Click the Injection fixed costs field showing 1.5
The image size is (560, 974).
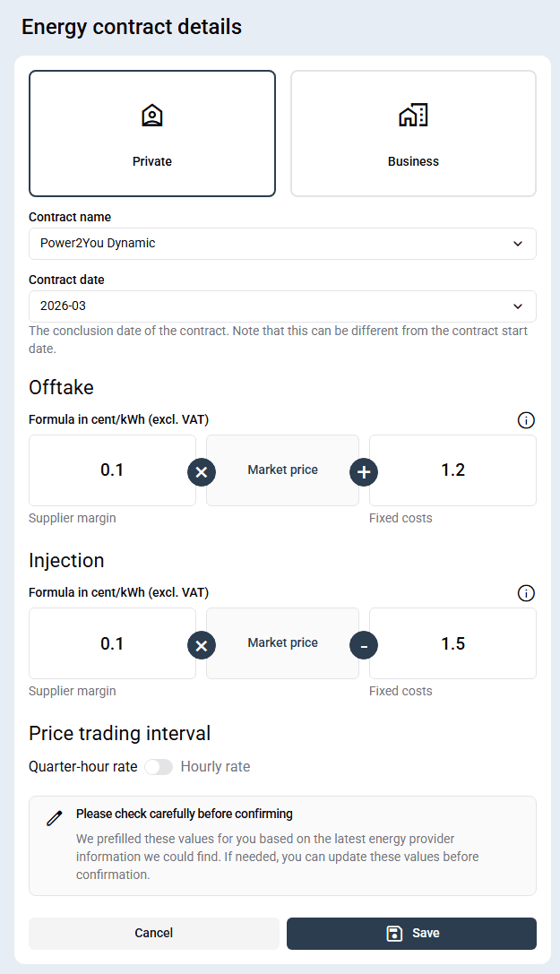click(452, 643)
